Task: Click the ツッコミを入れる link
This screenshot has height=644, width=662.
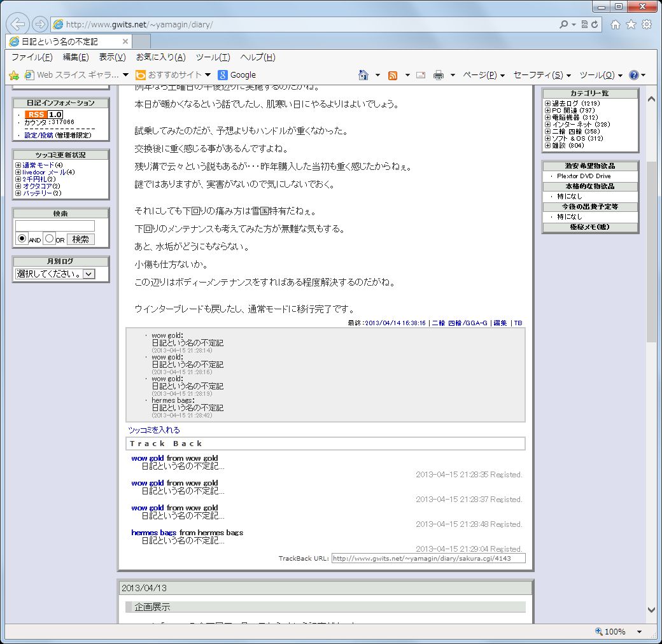Action: click(154, 430)
